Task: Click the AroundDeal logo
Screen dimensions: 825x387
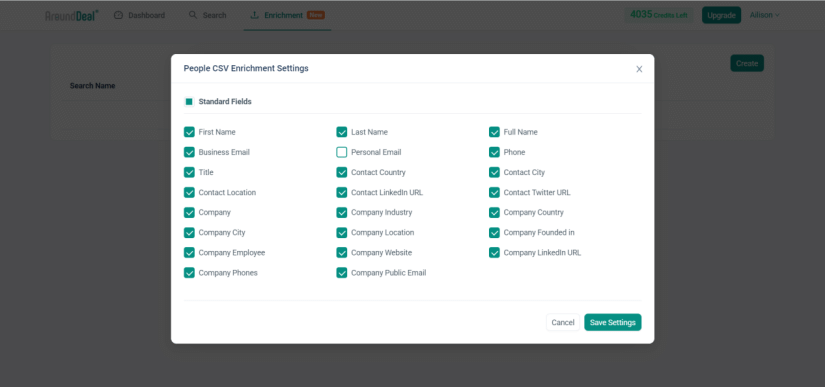Action: (x=72, y=15)
